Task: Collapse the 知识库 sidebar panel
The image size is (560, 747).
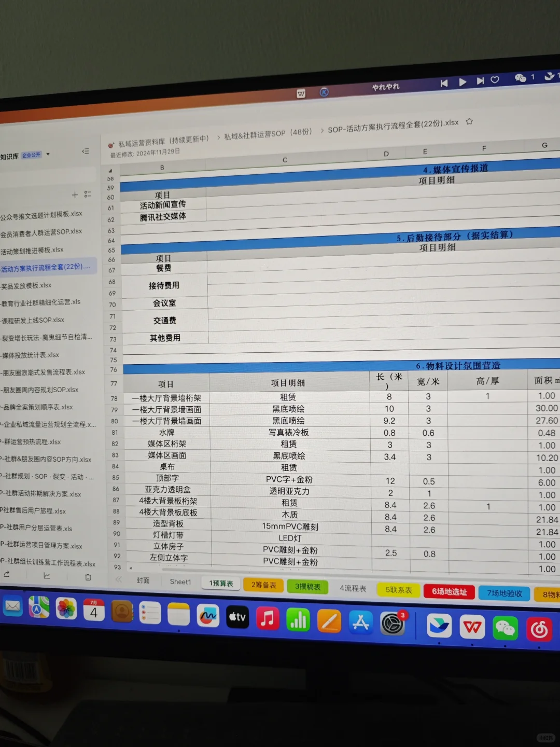Action: tap(86, 151)
